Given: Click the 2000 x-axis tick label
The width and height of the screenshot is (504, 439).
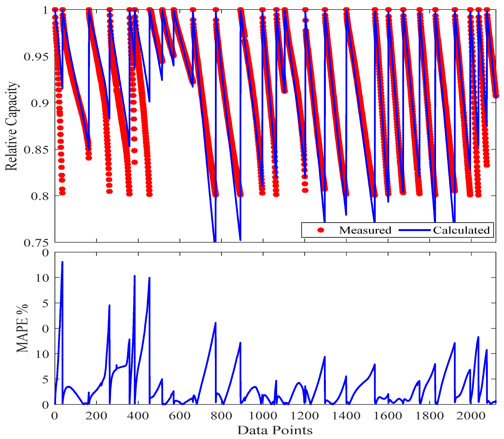Looking at the screenshot, I should (x=471, y=416).
